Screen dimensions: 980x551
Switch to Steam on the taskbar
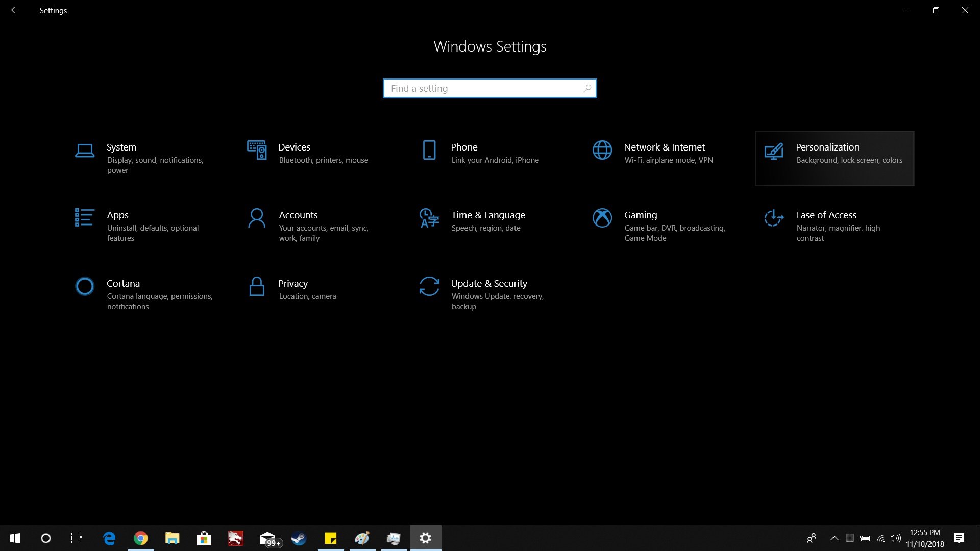299,538
